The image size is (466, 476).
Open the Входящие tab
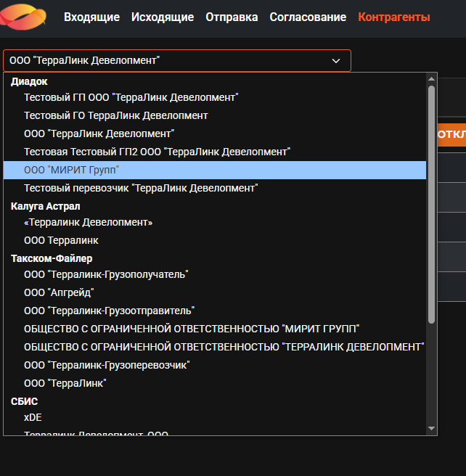pos(91,17)
